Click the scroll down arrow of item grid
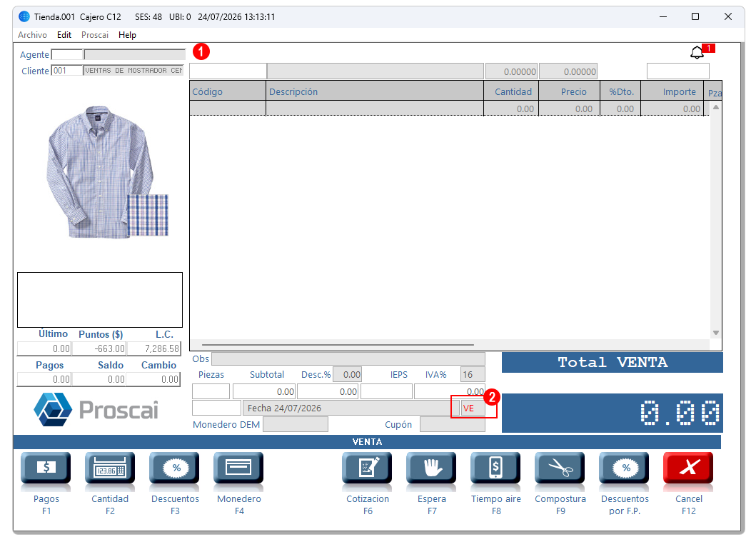Viewport: 756px width, 542px height. pyautogui.click(x=716, y=333)
